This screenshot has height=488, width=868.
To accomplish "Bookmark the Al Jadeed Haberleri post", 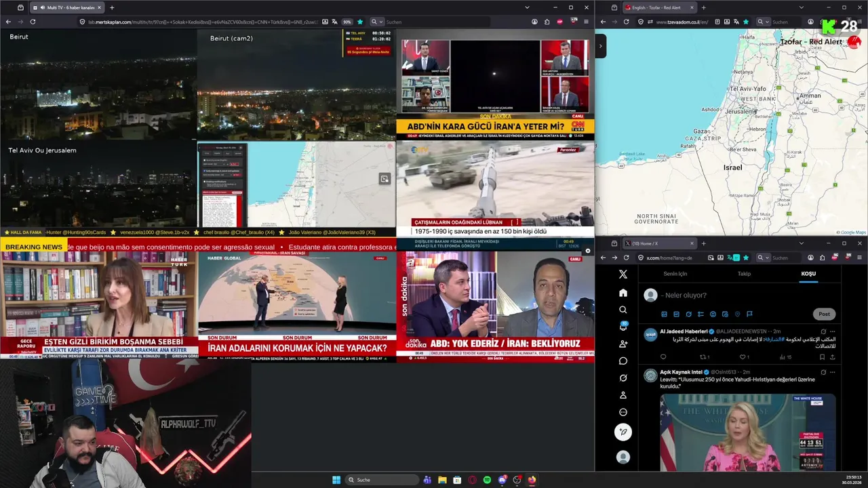I will (x=822, y=357).
